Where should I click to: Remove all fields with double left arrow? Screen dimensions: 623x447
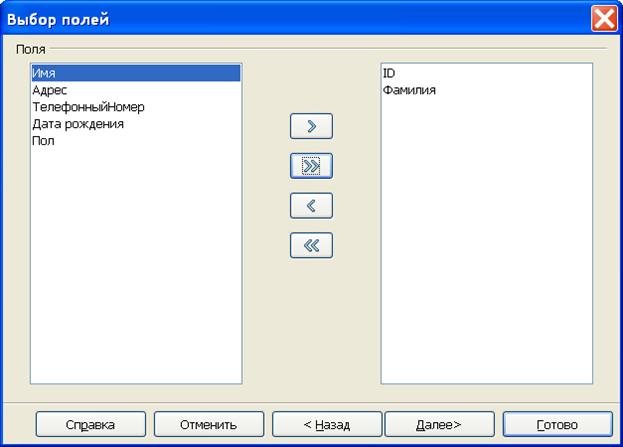pos(311,246)
